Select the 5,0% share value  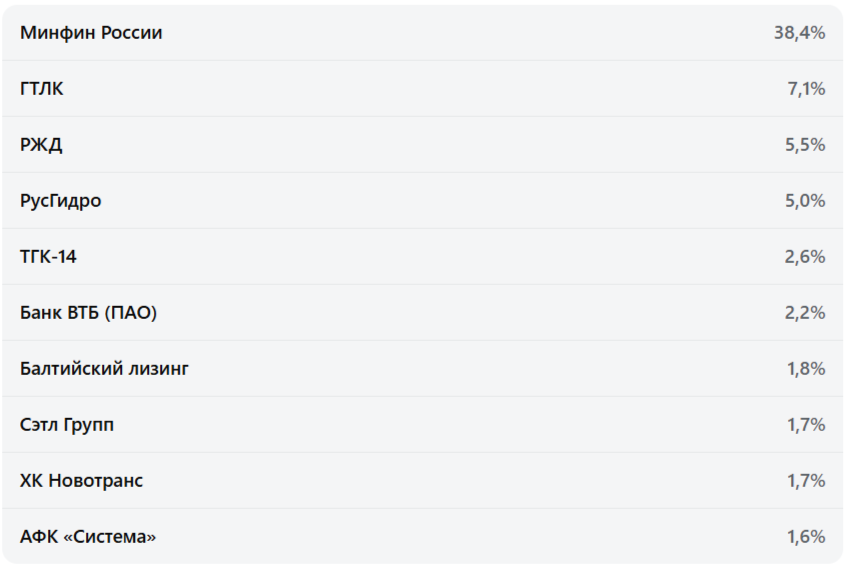point(805,201)
